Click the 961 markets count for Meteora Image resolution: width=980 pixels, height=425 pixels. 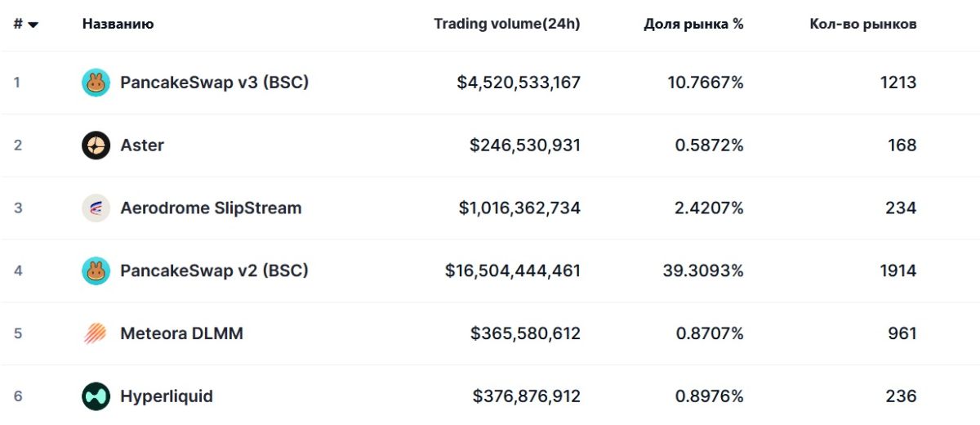click(x=902, y=333)
